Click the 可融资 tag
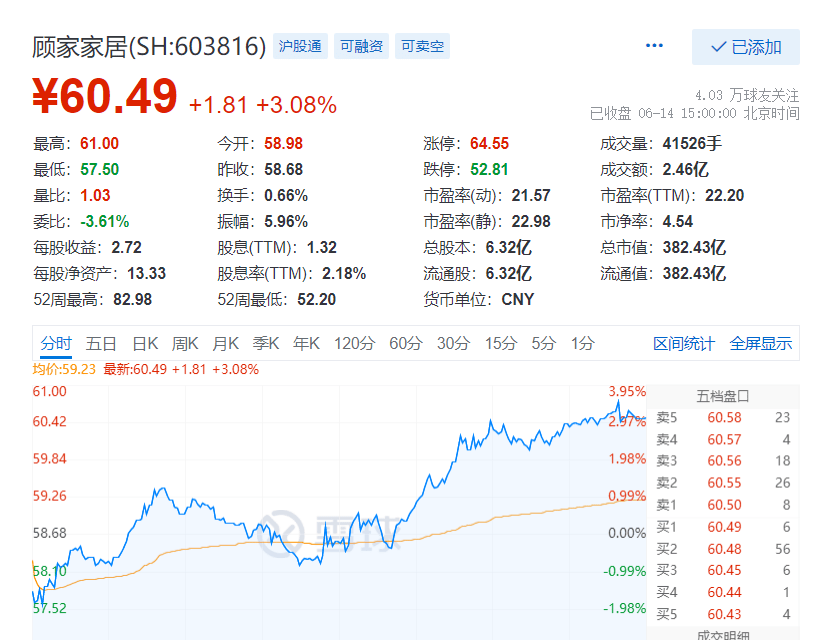 click(361, 46)
